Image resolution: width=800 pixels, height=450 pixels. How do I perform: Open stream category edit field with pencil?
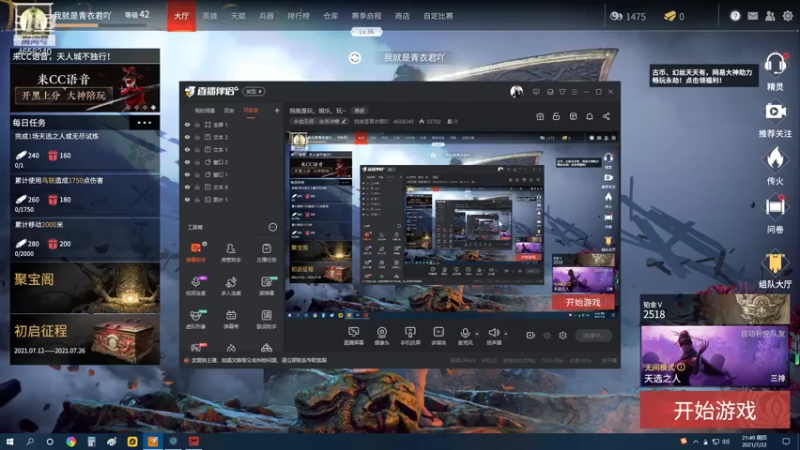(320, 121)
